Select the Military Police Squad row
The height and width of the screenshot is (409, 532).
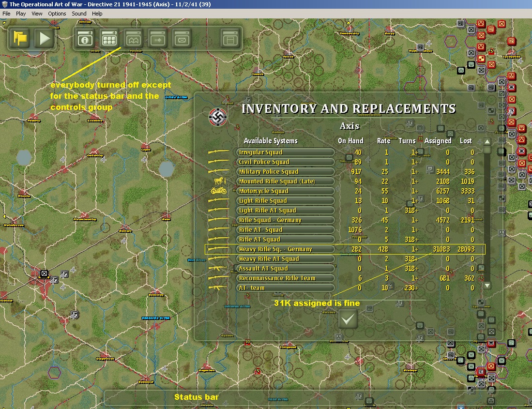[285, 172]
